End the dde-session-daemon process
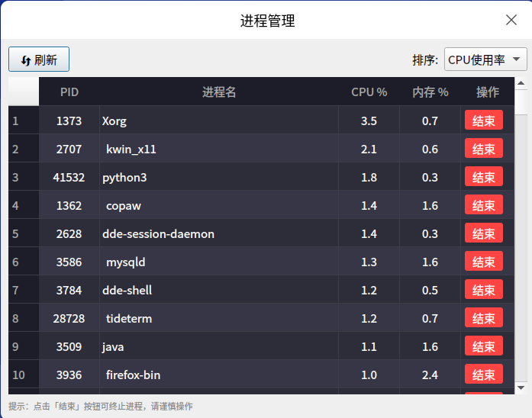 tap(483, 233)
